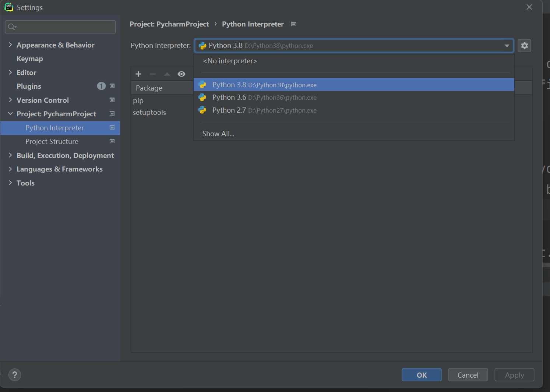Select the <No interpreter> option

point(230,61)
